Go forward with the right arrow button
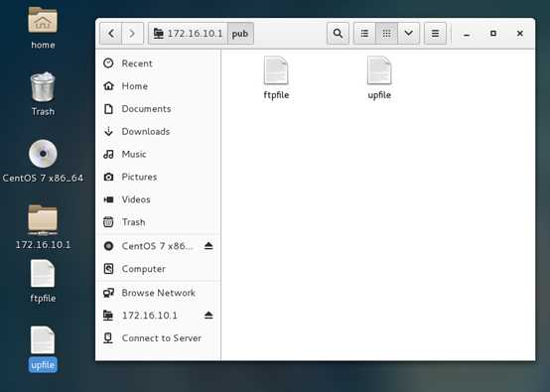 132,34
